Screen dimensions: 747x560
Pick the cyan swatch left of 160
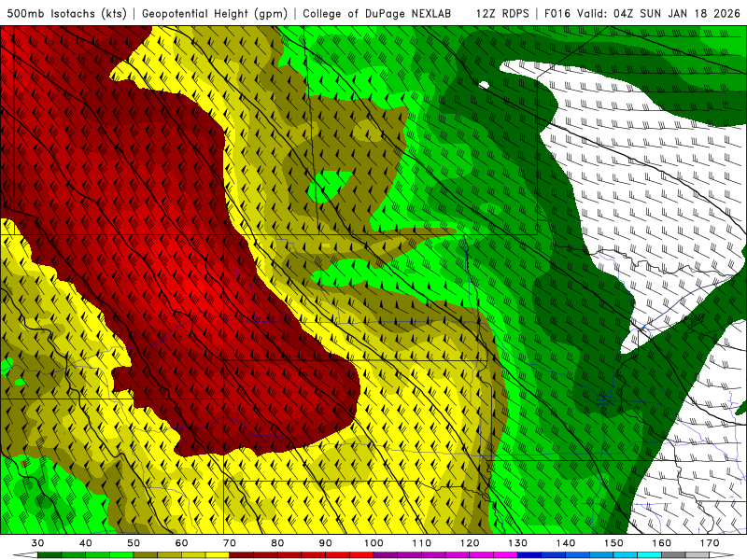pyautogui.click(x=649, y=555)
